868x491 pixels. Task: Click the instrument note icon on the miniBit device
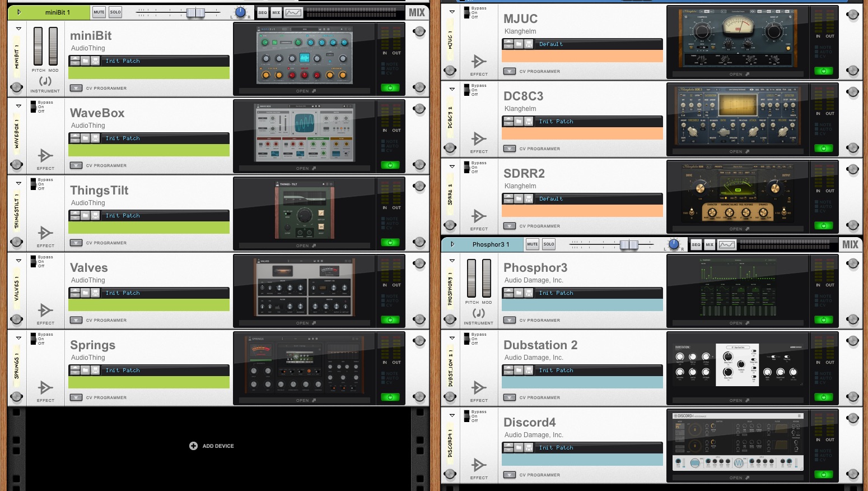[45, 81]
